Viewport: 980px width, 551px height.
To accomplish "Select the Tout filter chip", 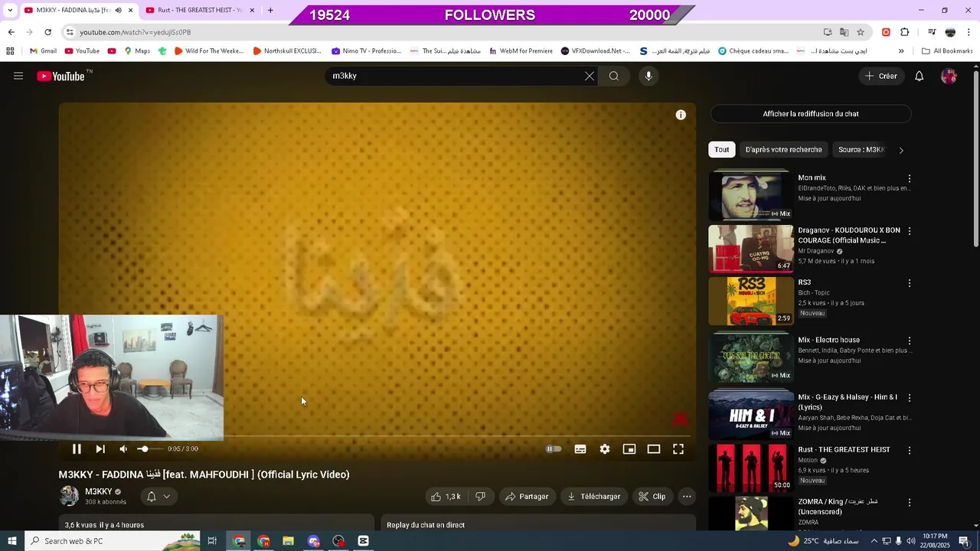I will 722,150.
